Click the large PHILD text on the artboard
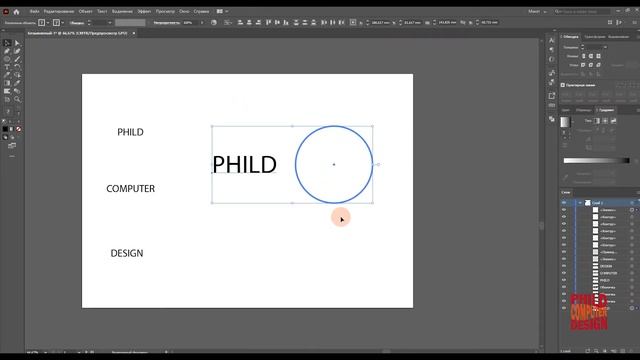640x360 pixels. [x=244, y=164]
